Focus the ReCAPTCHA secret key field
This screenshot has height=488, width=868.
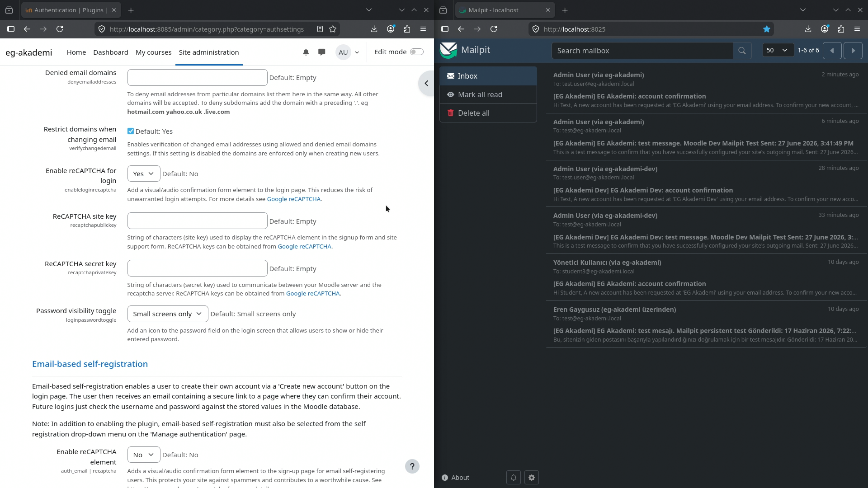click(x=197, y=268)
